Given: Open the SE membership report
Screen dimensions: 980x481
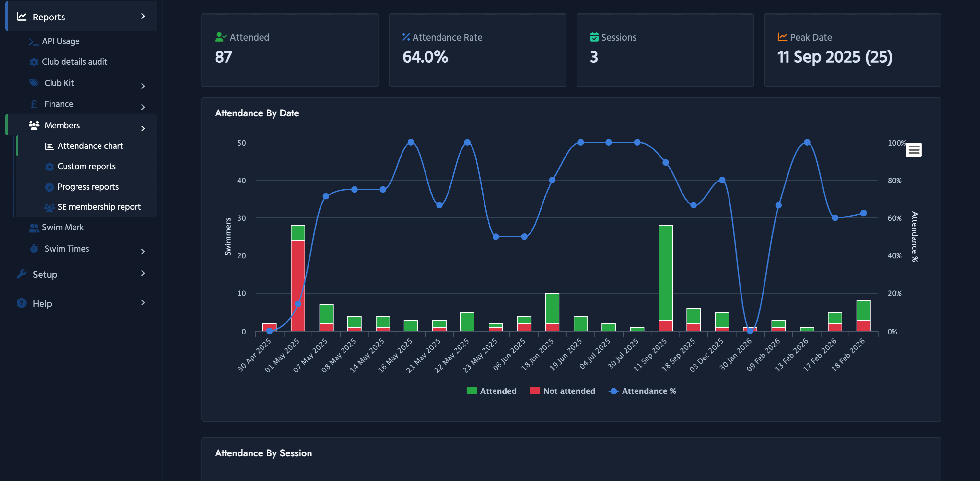Looking at the screenshot, I should 99,207.
